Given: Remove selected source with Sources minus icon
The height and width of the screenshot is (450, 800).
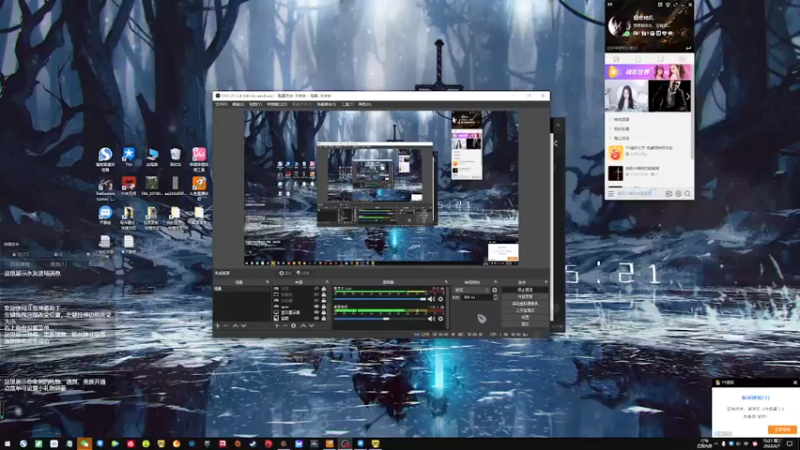Looking at the screenshot, I should coord(285,326).
